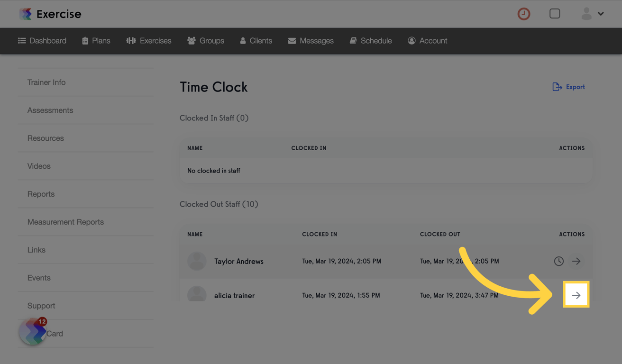Select Clients from the navigation bar
The image size is (622, 364).
(256, 41)
